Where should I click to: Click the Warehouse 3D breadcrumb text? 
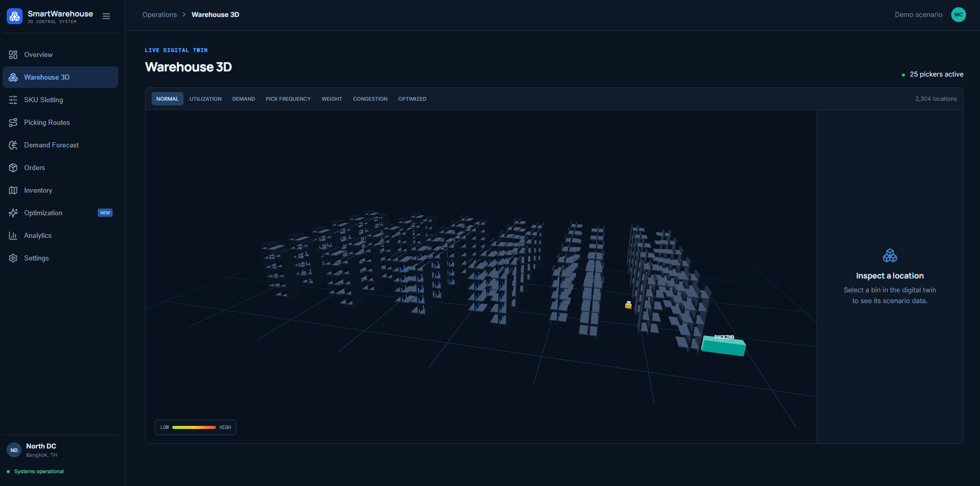tap(215, 15)
